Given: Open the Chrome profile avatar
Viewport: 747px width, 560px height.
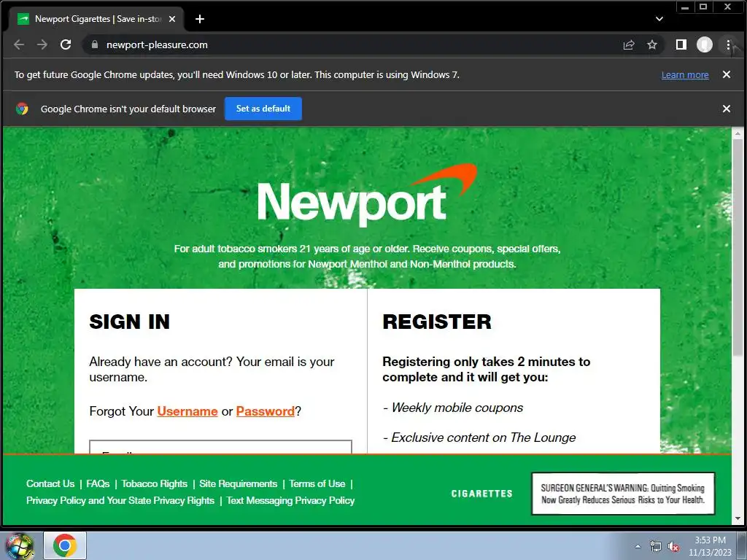Looking at the screenshot, I should point(705,44).
